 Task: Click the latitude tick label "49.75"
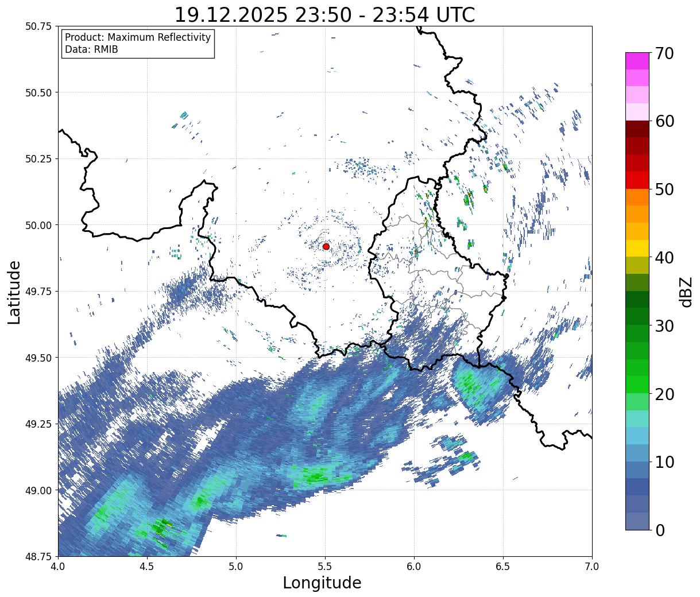click(x=38, y=292)
